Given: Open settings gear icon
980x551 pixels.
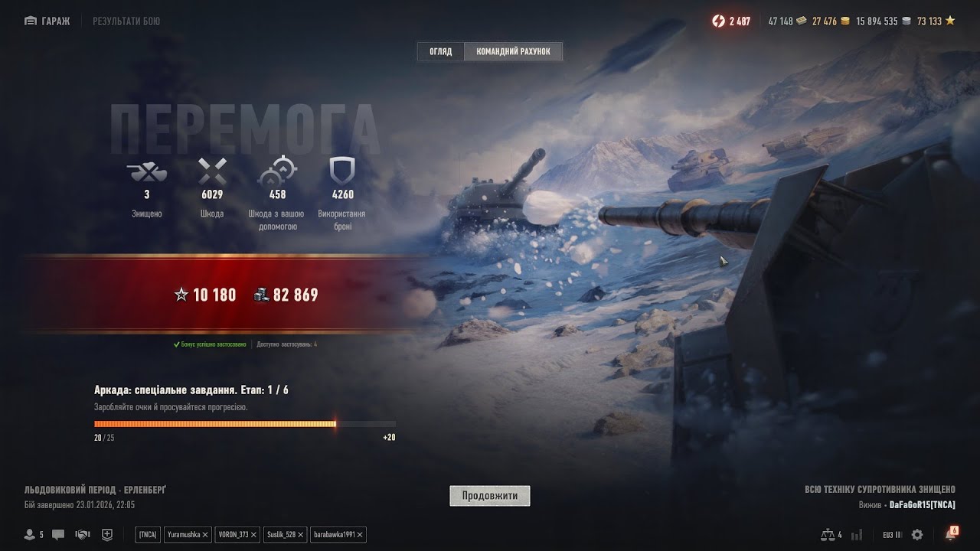Looking at the screenshot, I should pyautogui.click(x=917, y=534).
